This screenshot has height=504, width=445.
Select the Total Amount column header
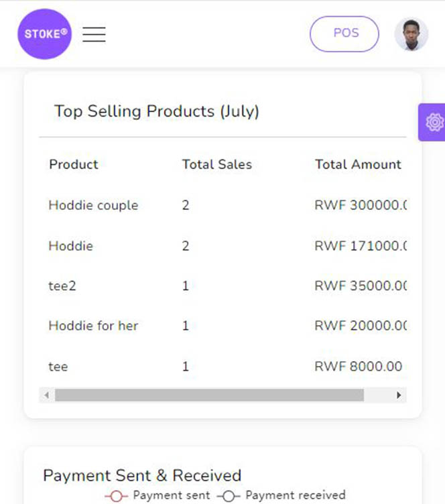coord(359,165)
